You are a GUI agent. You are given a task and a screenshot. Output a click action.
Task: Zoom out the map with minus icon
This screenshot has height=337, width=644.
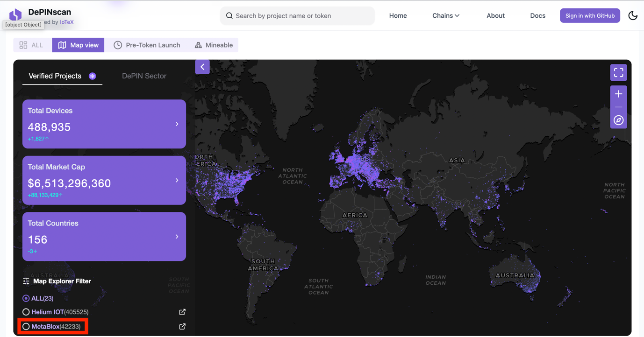(x=618, y=107)
